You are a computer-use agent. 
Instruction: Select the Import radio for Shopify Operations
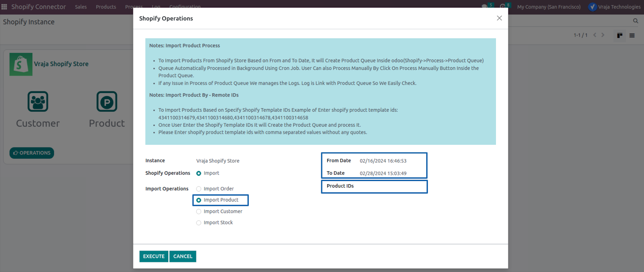(x=199, y=173)
